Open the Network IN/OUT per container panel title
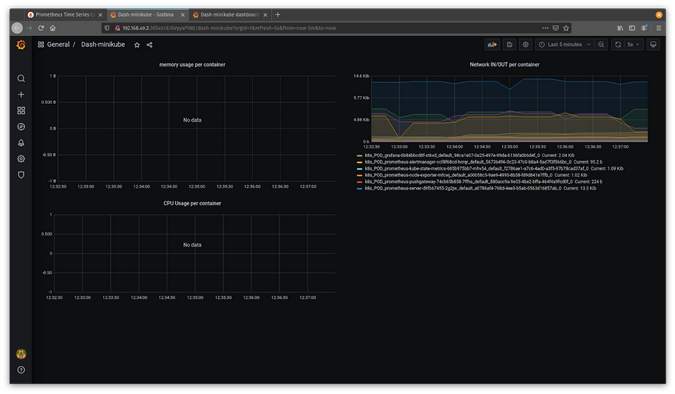 (x=504, y=65)
